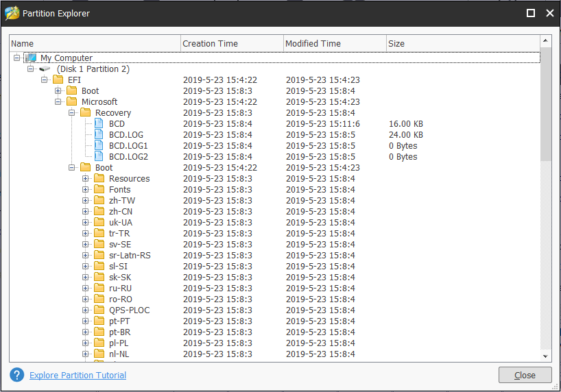Click the 16.00 KB size value
The width and height of the screenshot is (561, 392).
[x=406, y=124]
